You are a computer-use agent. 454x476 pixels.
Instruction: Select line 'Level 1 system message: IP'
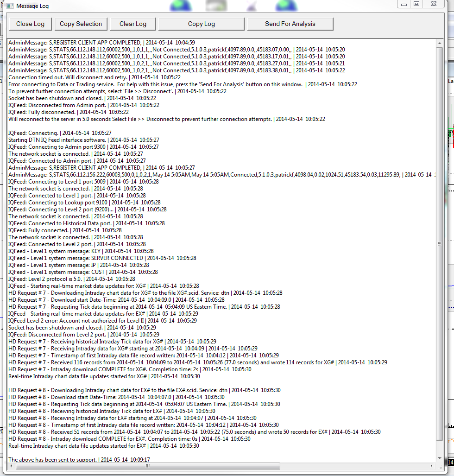tap(79, 265)
